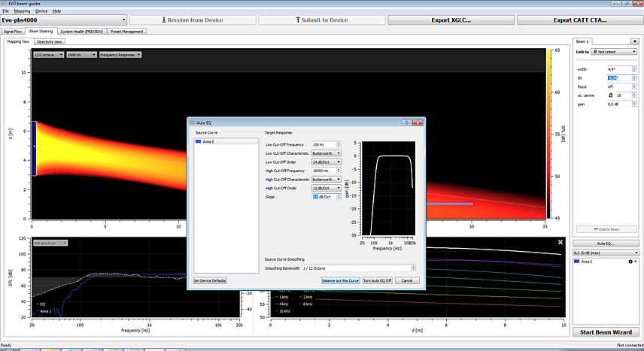Click the Smoothing Bandwidth 1 / 12 Octave field
Image resolution: width=644 pixels, height=351 pixels.
coord(357,268)
